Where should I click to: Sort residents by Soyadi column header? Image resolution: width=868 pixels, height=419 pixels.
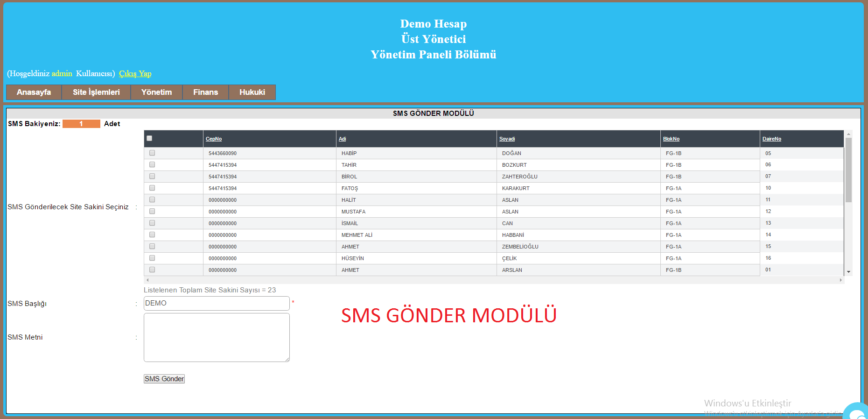(x=507, y=139)
